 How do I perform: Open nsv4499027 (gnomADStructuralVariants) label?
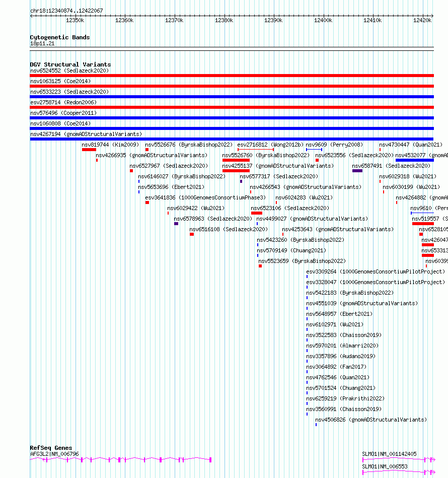[x=312, y=219]
